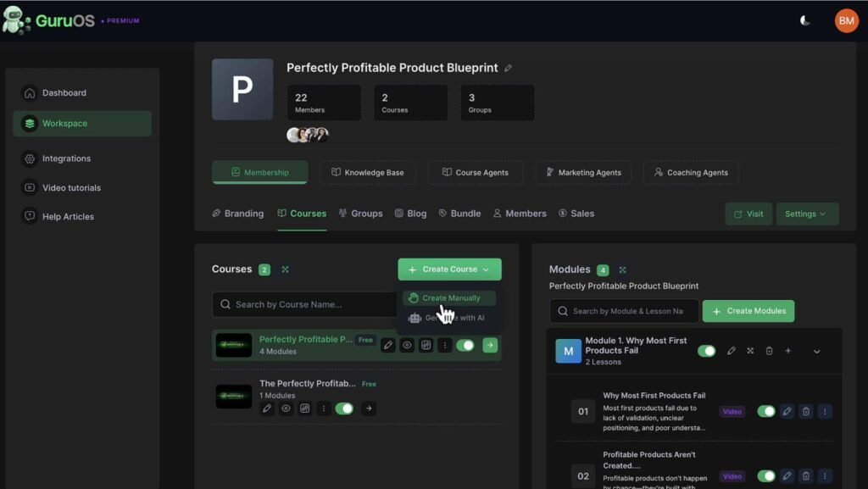Open Integrations in sidebar
Screen dimensions: 868x489
[x=82, y=158]
